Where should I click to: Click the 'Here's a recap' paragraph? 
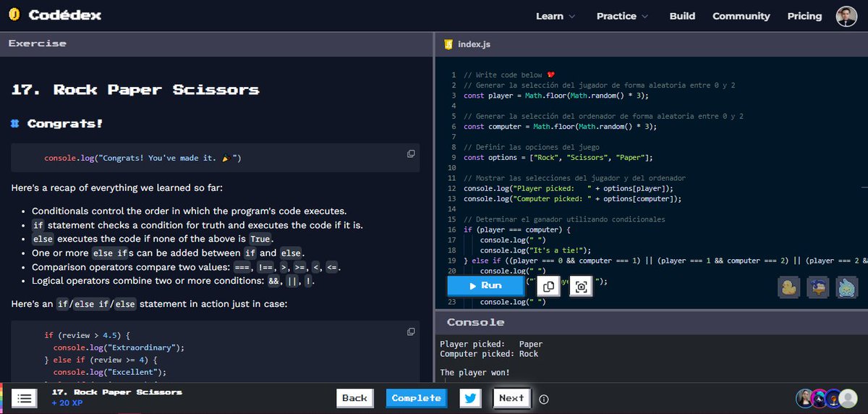pyautogui.click(x=116, y=188)
